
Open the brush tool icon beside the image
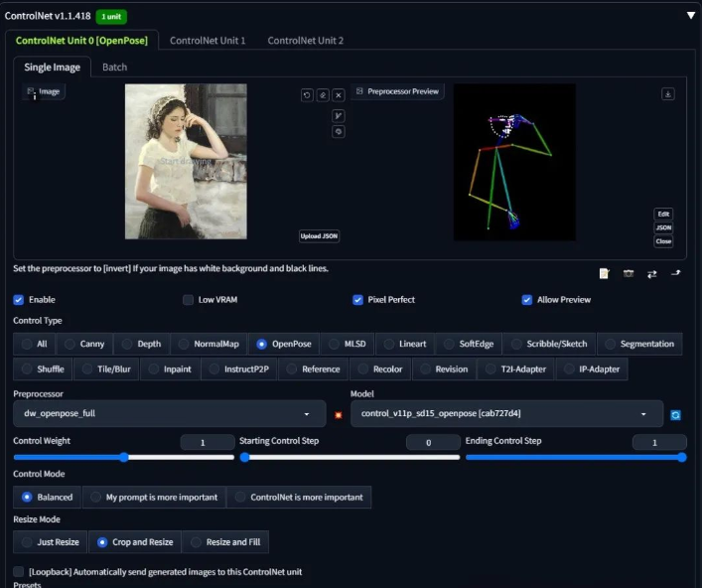tap(339, 116)
